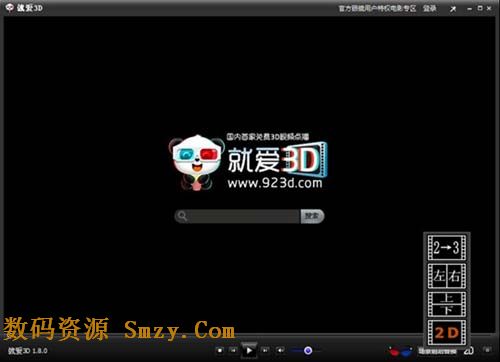
Task: Maximize the player window
Action: pyautogui.click(x=480, y=8)
